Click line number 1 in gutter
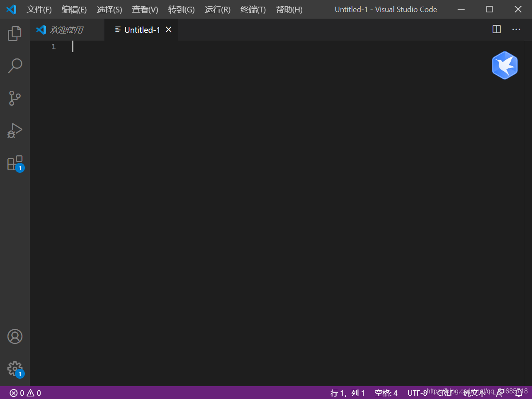This screenshot has width=532, height=399. [x=53, y=47]
